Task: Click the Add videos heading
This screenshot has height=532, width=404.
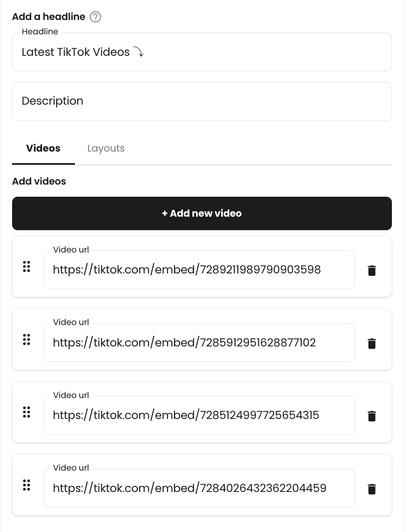Action: coord(39,181)
